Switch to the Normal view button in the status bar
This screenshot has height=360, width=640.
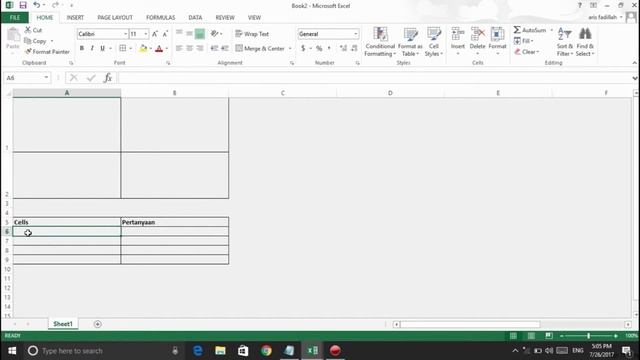pos(513,336)
